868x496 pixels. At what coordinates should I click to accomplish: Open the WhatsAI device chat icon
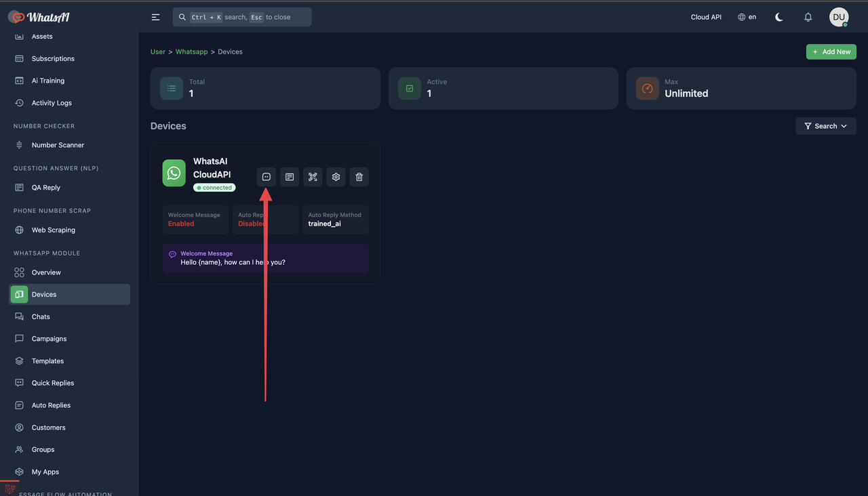pos(267,177)
